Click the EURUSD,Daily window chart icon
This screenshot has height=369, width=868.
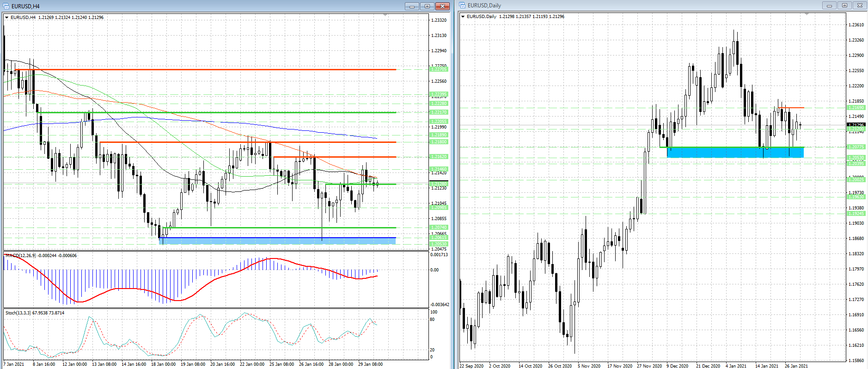coord(463,6)
